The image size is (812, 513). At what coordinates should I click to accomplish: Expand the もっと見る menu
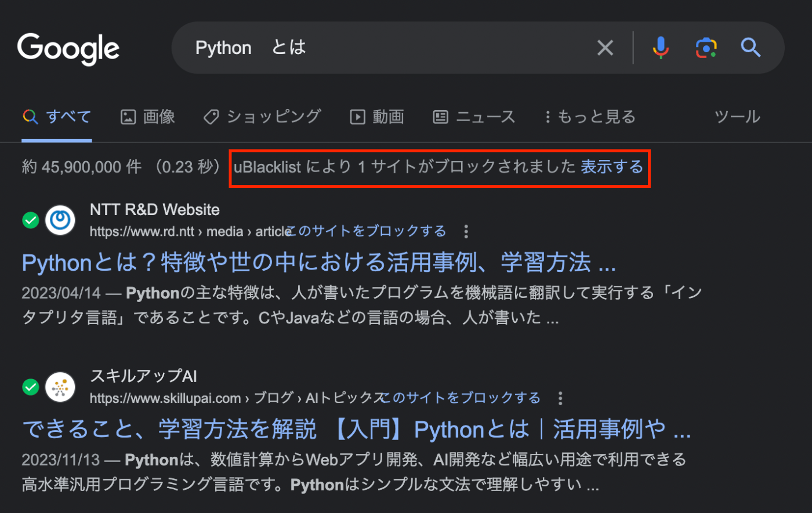tap(590, 117)
